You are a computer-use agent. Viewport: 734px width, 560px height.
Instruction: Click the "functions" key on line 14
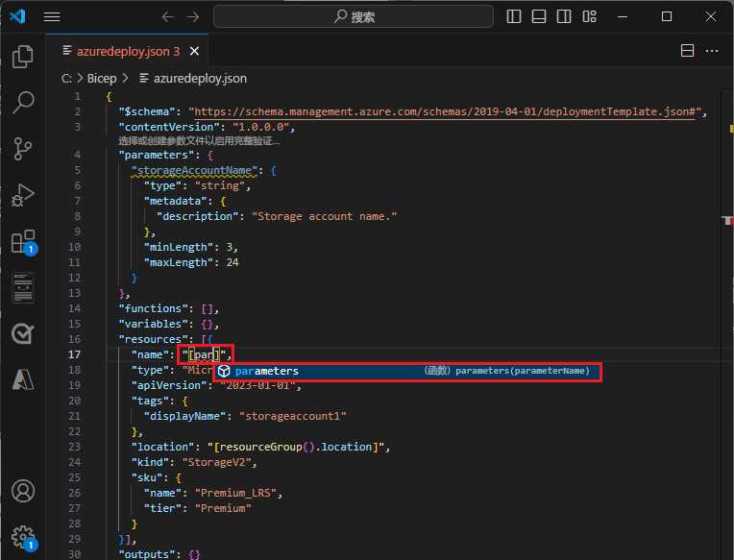[x=153, y=308]
